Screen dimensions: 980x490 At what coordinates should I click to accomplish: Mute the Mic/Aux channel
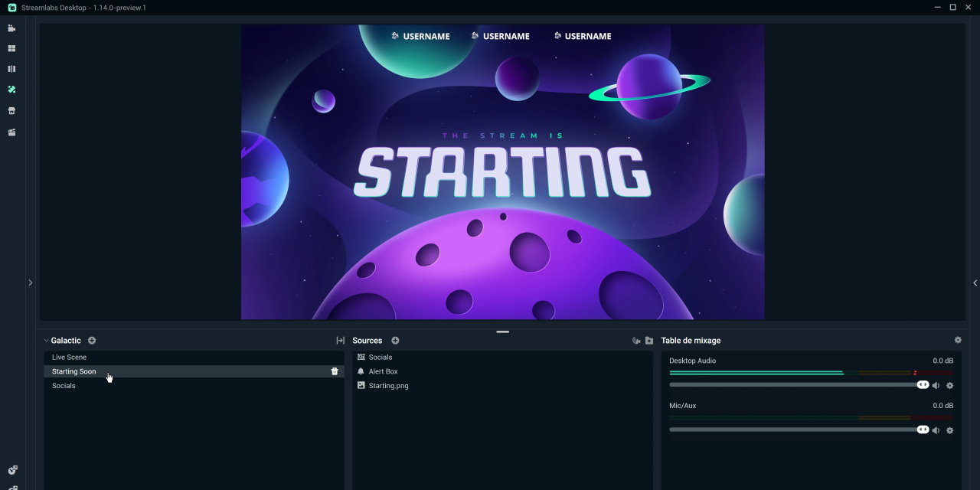[x=936, y=430]
